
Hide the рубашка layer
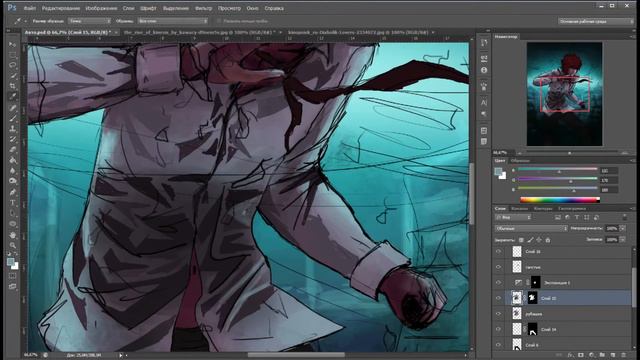pos(498,313)
